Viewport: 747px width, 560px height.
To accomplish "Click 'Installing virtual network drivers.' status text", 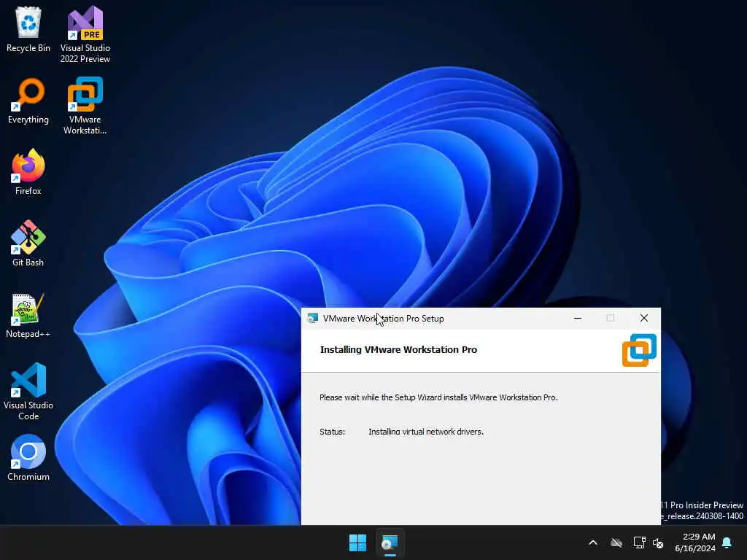I will click(426, 432).
